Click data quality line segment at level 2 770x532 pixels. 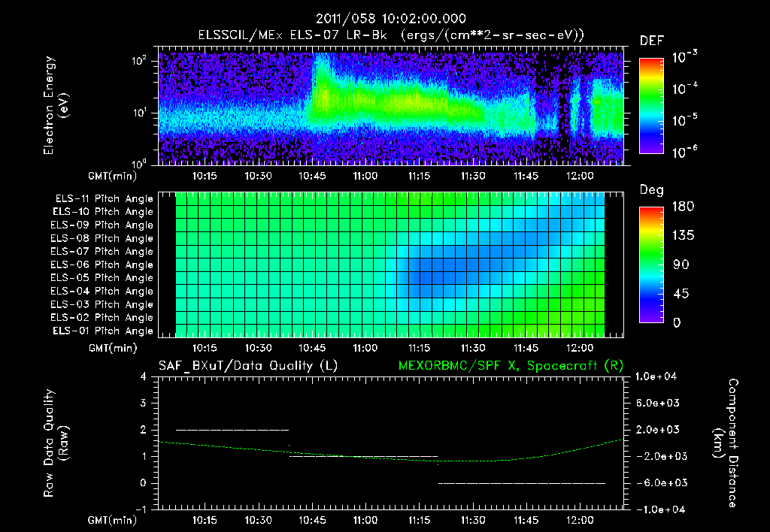point(232,430)
